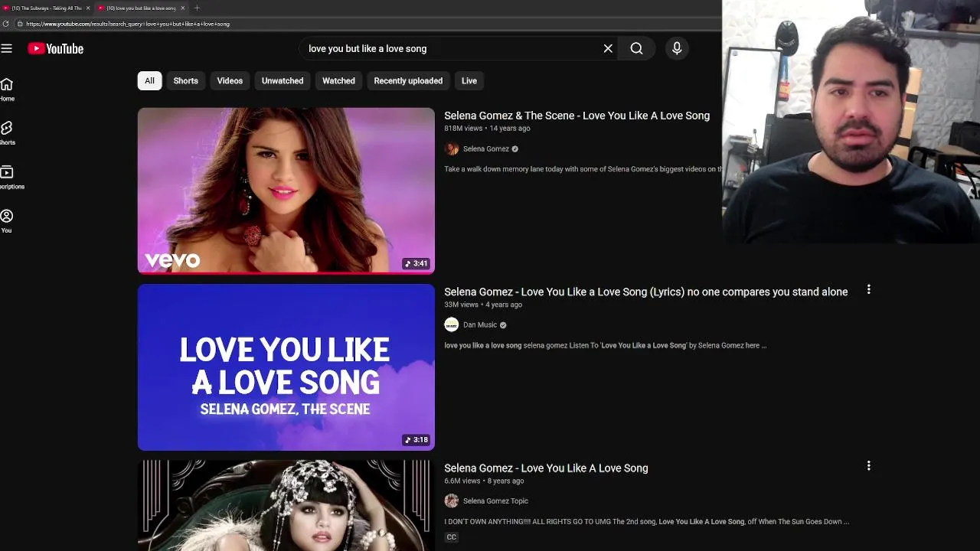
Task: Filter results by Live
Action: pos(469,80)
